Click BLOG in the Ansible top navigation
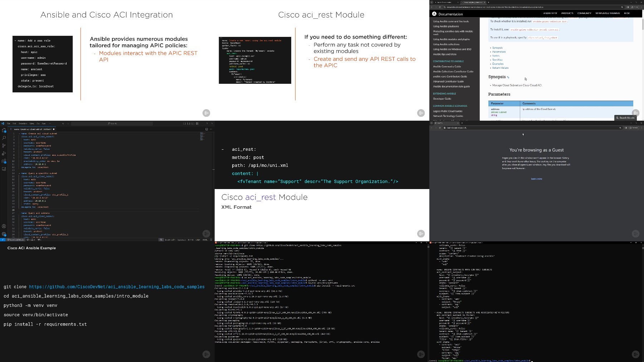The width and height of the screenshot is (644, 362). (x=627, y=13)
